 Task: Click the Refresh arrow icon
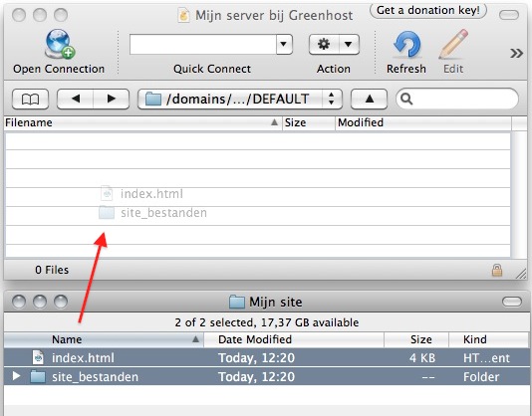(406, 45)
